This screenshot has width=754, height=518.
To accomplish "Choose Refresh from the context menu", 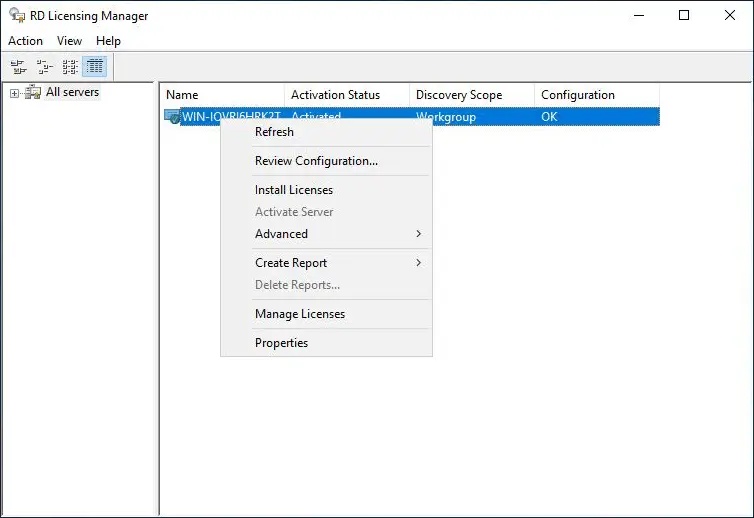I will 326,132.
